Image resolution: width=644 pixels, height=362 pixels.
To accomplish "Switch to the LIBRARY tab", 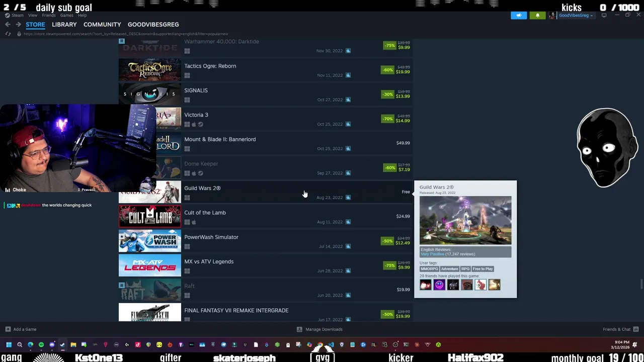I will pos(64,24).
